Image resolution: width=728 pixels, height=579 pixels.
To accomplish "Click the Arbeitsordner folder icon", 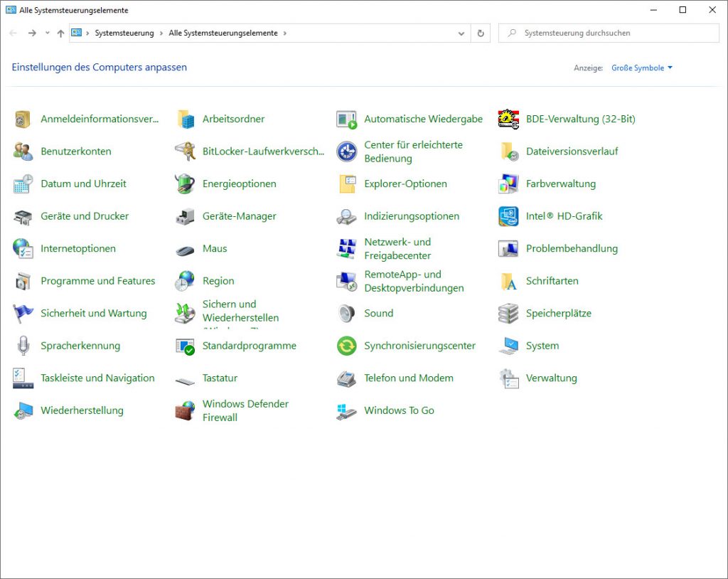I will point(186,119).
